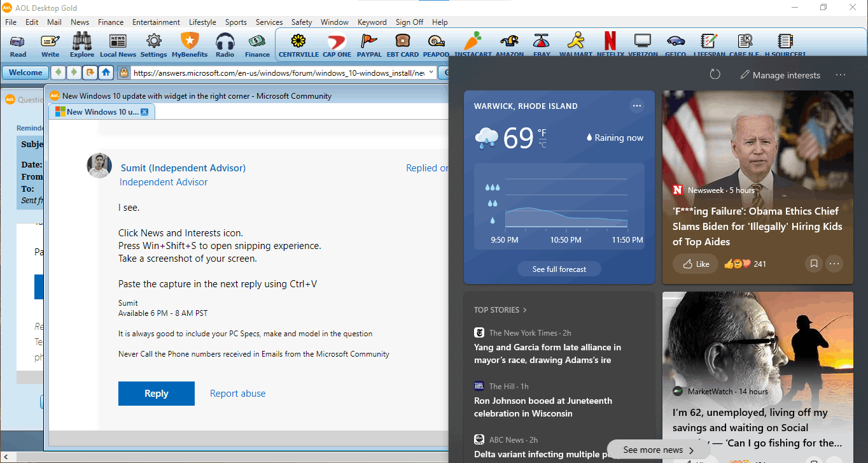
Task: Open the Edit menu
Action: [x=32, y=22]
